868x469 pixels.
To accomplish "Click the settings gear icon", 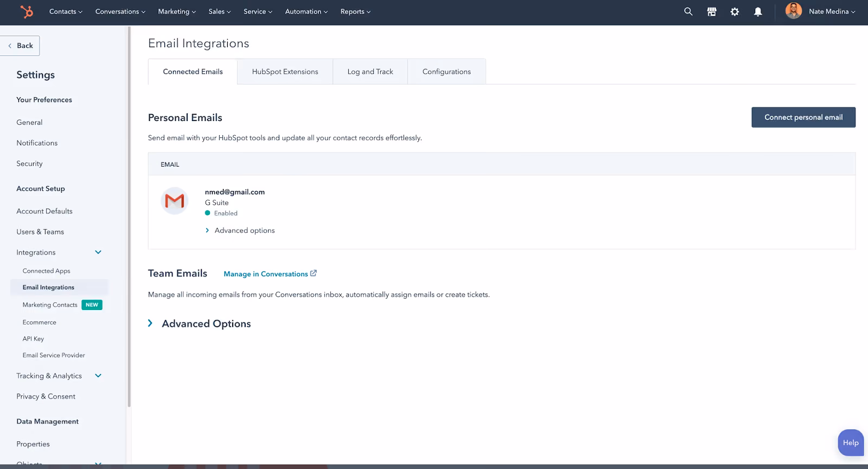I will (x=735, y=11).
